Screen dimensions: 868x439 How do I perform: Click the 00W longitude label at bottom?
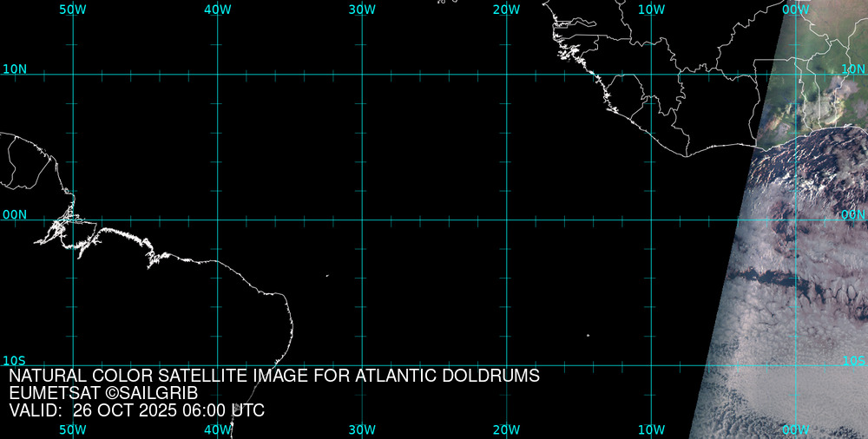[x=795, y=429]
